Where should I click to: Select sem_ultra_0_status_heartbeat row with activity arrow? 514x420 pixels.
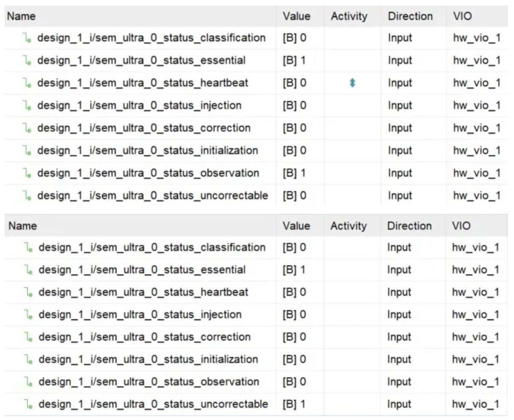pos(142,83)
